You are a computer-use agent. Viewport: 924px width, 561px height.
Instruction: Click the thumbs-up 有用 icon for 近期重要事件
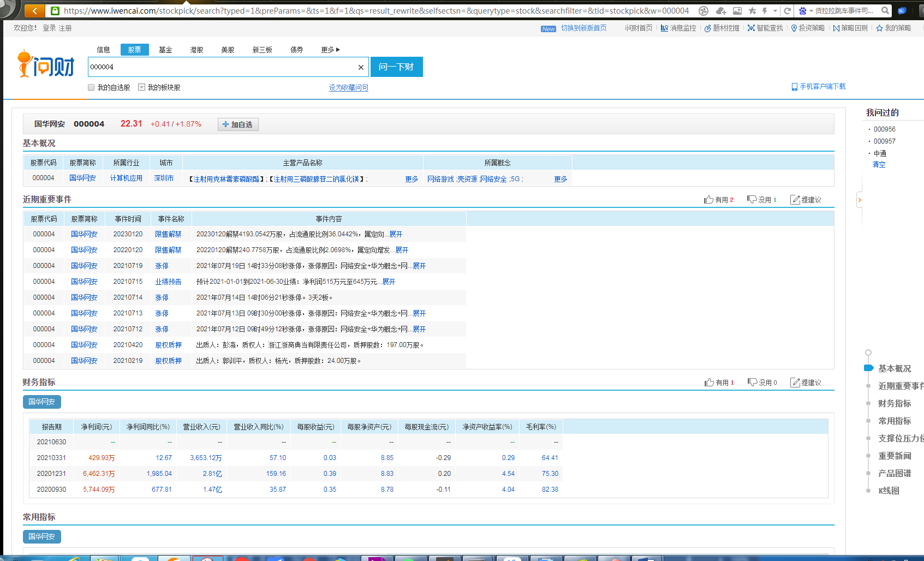pyautogui.click(x=709, y=200)
